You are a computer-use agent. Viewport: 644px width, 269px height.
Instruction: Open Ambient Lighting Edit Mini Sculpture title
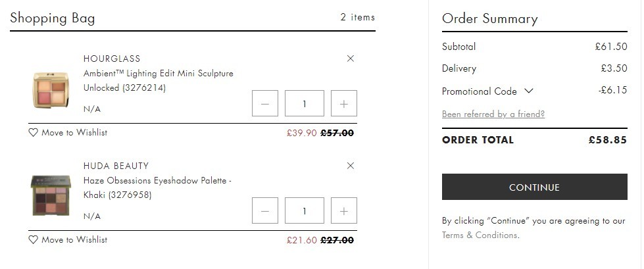point(158,80)
